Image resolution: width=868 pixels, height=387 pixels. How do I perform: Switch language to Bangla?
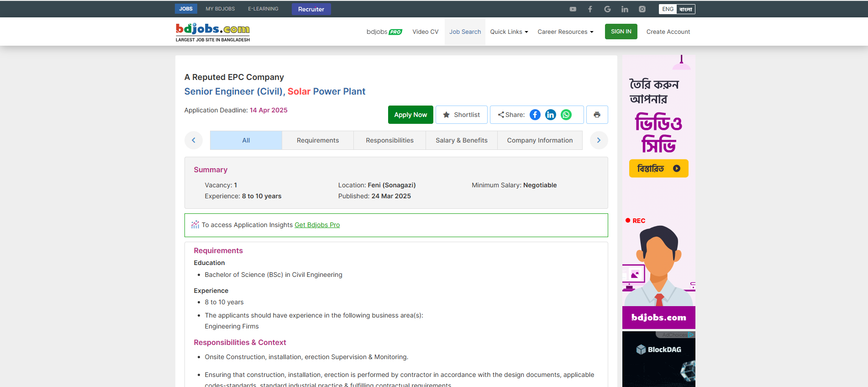pos(685,9)
